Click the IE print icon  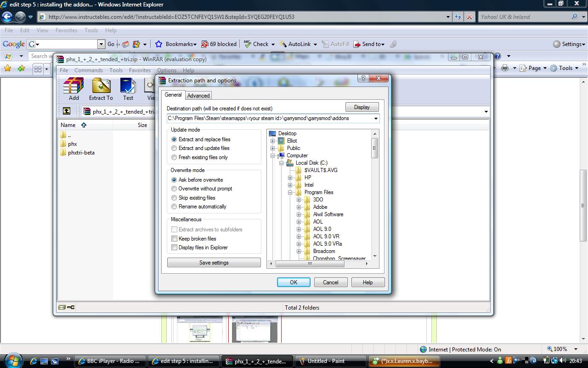[x=505, y=68]
